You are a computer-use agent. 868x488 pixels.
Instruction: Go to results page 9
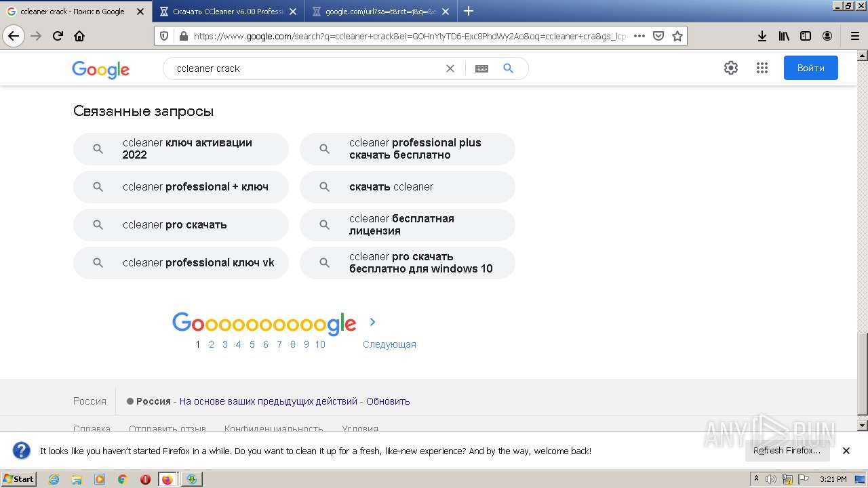pos(307,344)
